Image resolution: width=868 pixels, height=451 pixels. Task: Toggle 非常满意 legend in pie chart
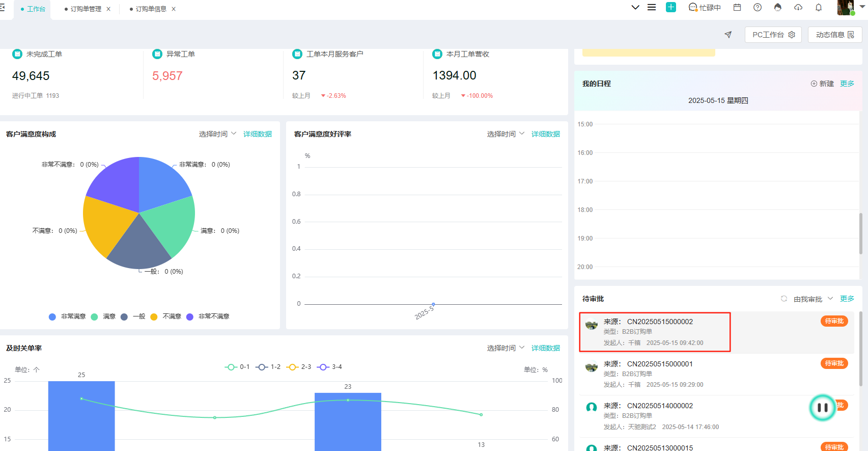[67, 316]
